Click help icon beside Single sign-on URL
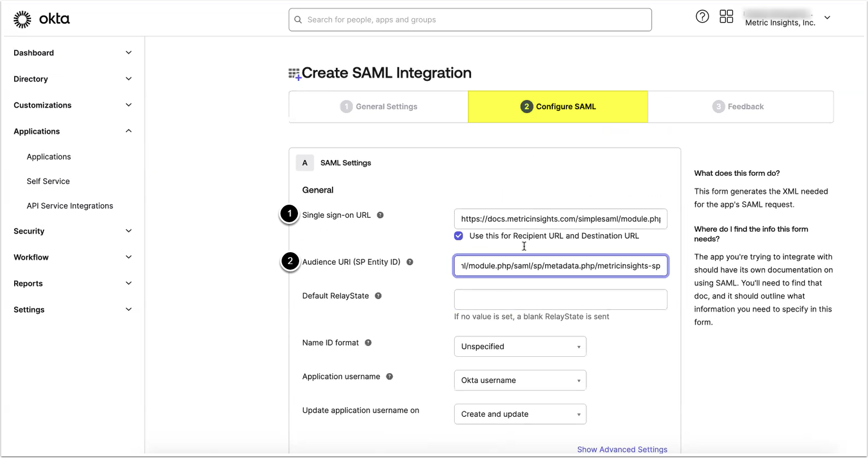The height and width of the screenshot is (458, 868). [x=380, y=215]
